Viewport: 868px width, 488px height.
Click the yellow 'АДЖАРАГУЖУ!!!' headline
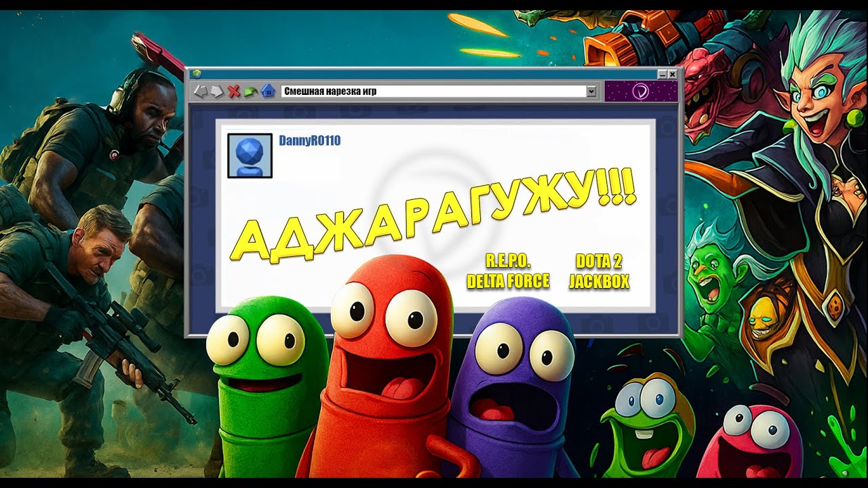[x=433, y=216]
